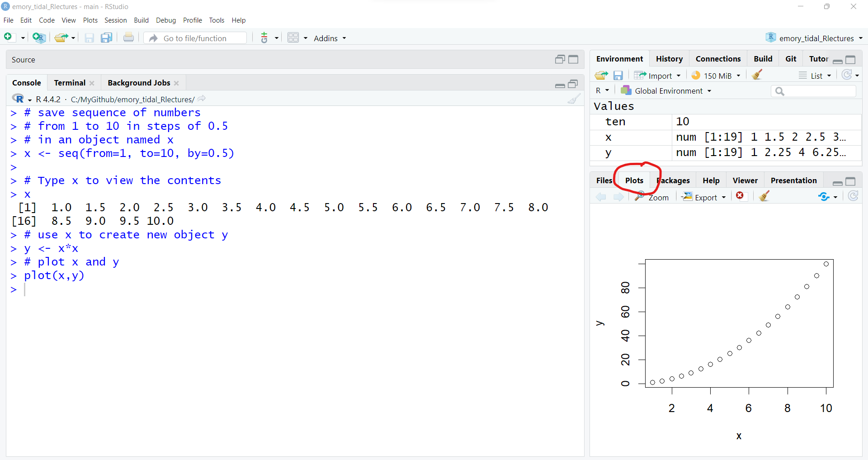Clear console with the broom icon

coord(574,99)
